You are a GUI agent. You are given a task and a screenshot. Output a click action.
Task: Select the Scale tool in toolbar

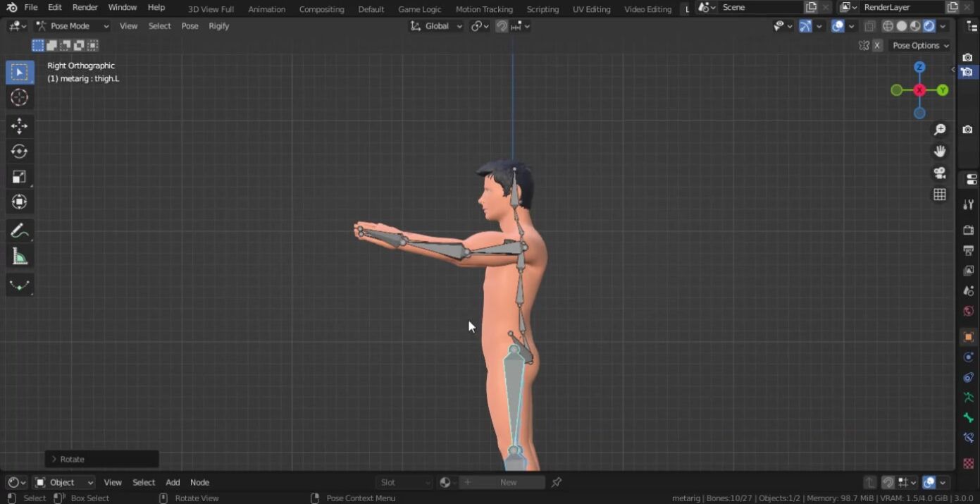pos(19,177)
